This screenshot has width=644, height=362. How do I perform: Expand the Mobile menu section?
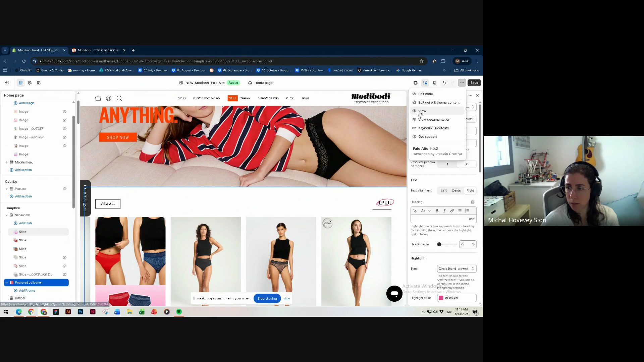pyautogui.click(x=6, y=162)
